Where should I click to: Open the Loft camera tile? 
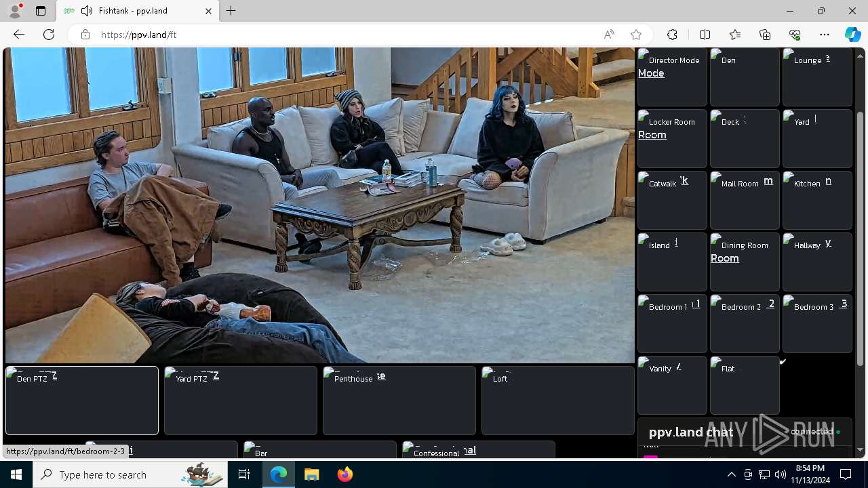558,401
